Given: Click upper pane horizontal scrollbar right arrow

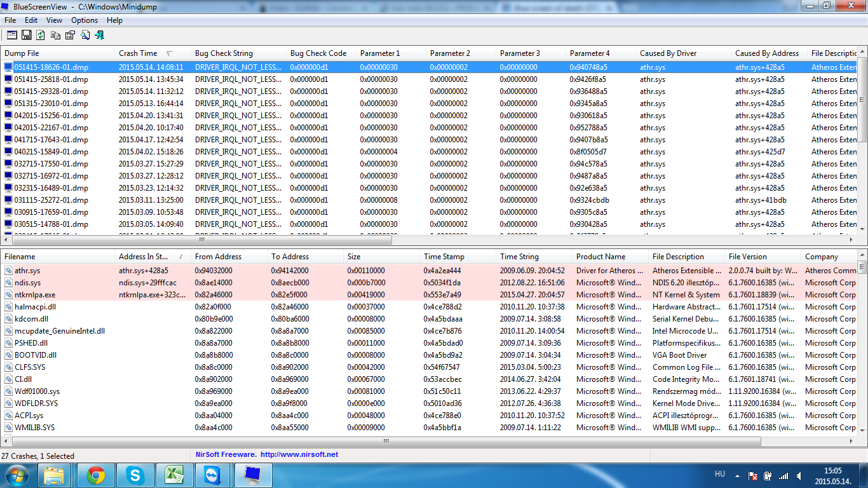Looking at the screenshot, I should pos(852,240).
